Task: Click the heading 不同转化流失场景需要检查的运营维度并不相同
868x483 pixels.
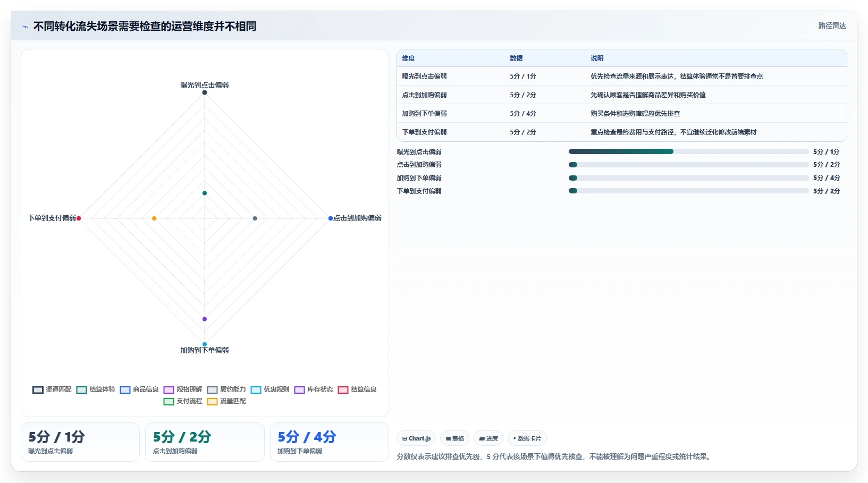Action: pyautogui.click(x=145, y=27)
